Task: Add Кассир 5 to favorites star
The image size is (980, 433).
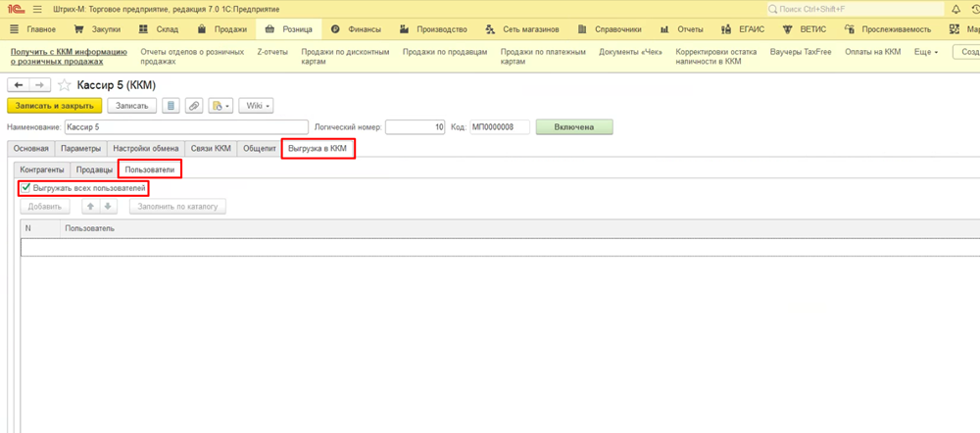Action: (x=64, y=85)
